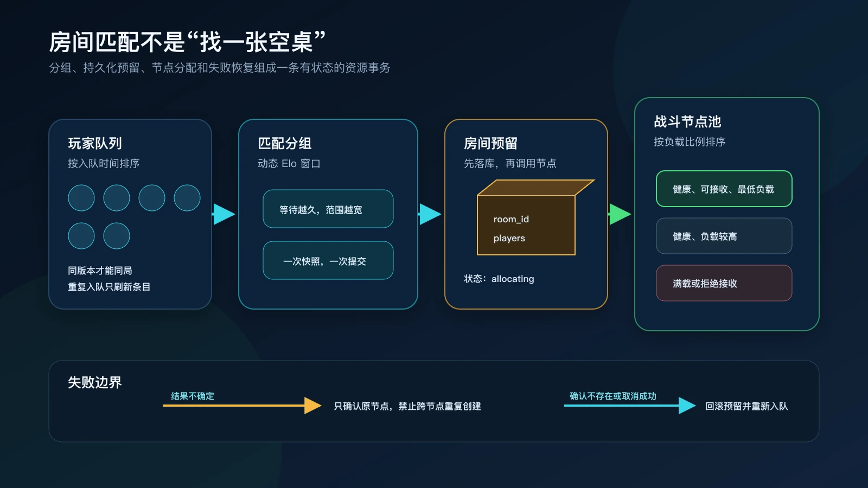
Task: Click the 健康、可接收、最低负载 box
Action: pos(724,189)
